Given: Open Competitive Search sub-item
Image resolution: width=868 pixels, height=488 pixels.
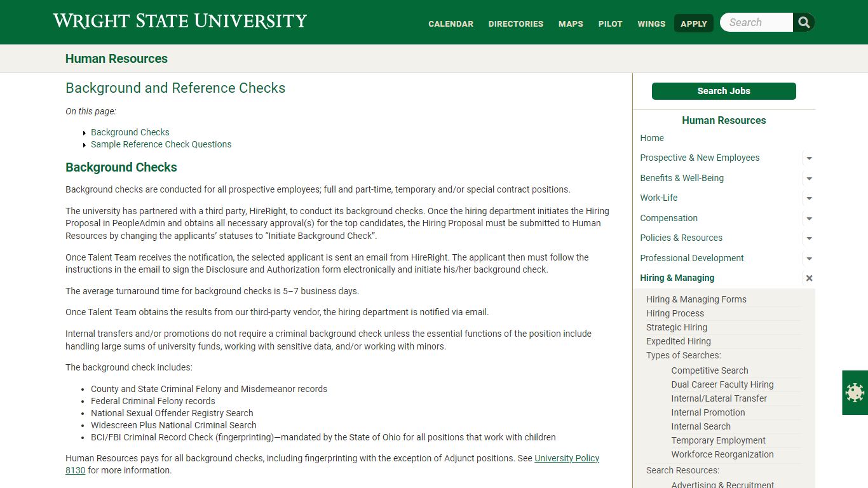Looking at the screenshot, I should coord(710,370).
